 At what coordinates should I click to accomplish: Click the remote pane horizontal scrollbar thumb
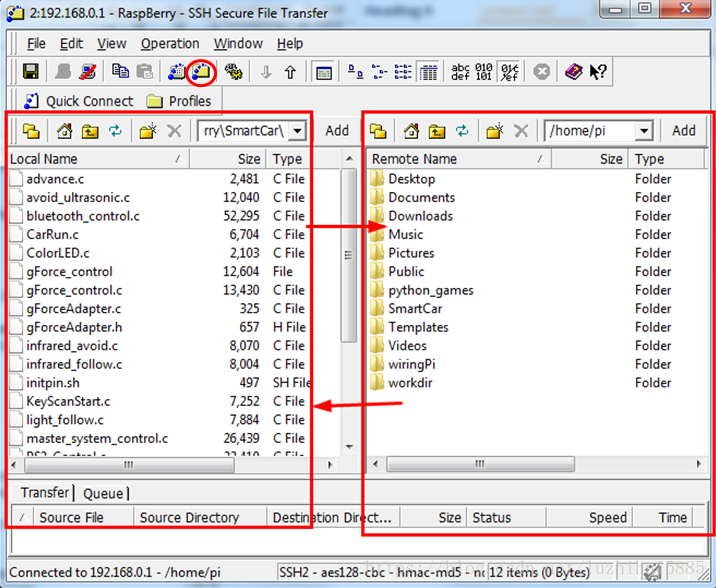(480, 464)
